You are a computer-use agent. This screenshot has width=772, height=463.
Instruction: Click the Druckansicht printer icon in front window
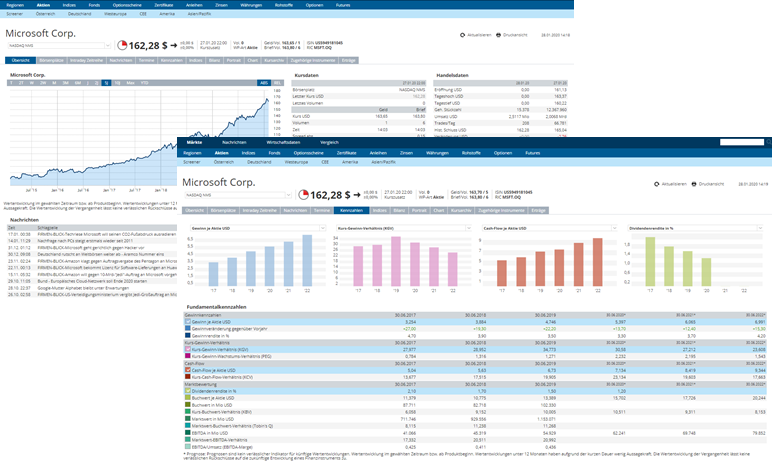[694, 184]
